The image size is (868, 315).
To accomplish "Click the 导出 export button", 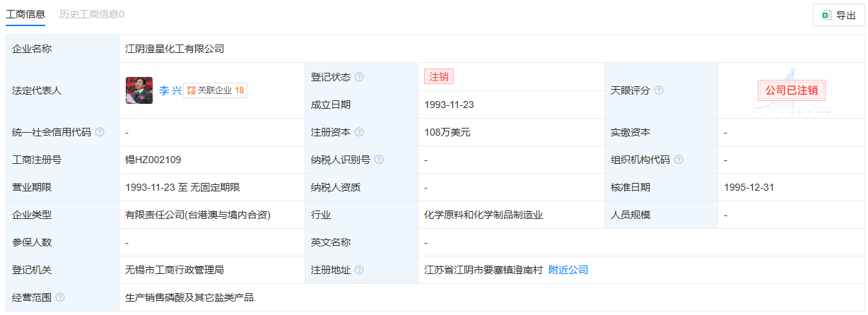I will (838, 15).
